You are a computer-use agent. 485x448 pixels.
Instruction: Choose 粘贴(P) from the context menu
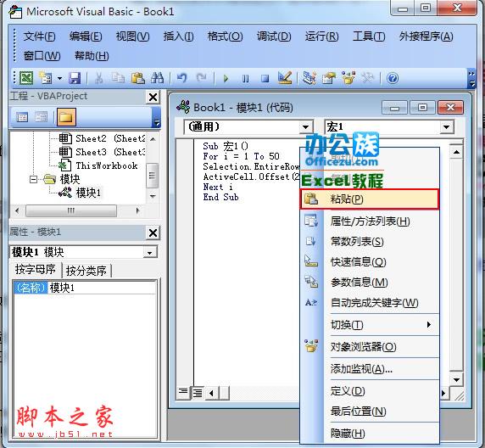pos(370,199)
